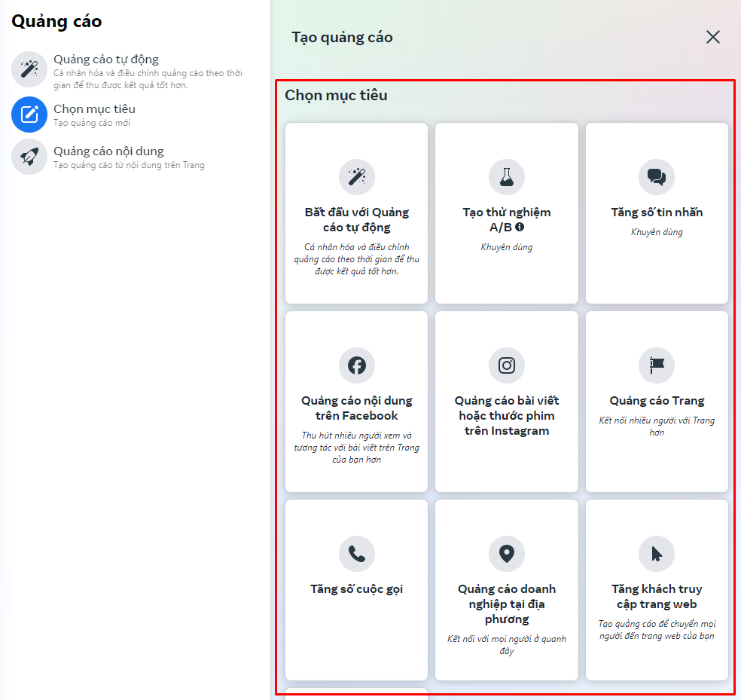Image resolution: width=741 pixels, height=700 pixels.
Task: Pick the Instagram logo icon card
Action: (x=507, y=365)
